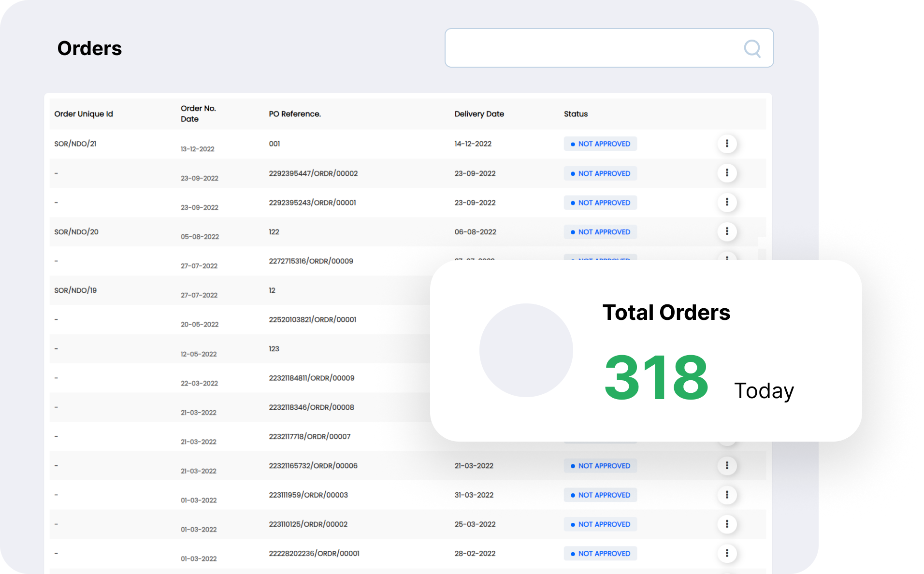Click PO reference 001
The height and width of the screenshot is (574, 924).
click(x=274, y=143)
